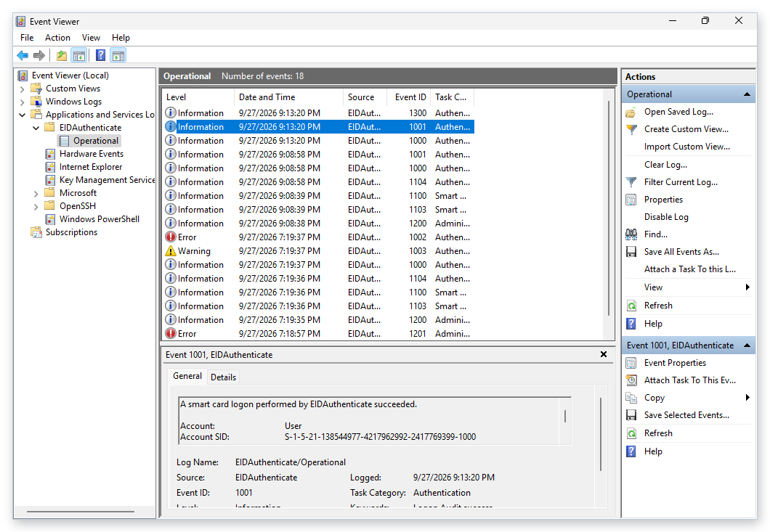The width and height of the screenshot is (770, 532).
Task: Collapse Applications and Services Logs node
Action: [x=22, y=115]
